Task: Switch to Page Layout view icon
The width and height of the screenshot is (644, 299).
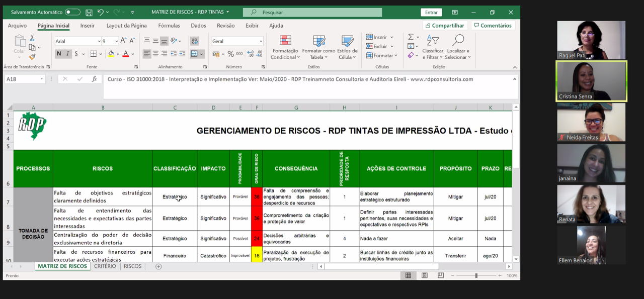Action: (425, 275)
